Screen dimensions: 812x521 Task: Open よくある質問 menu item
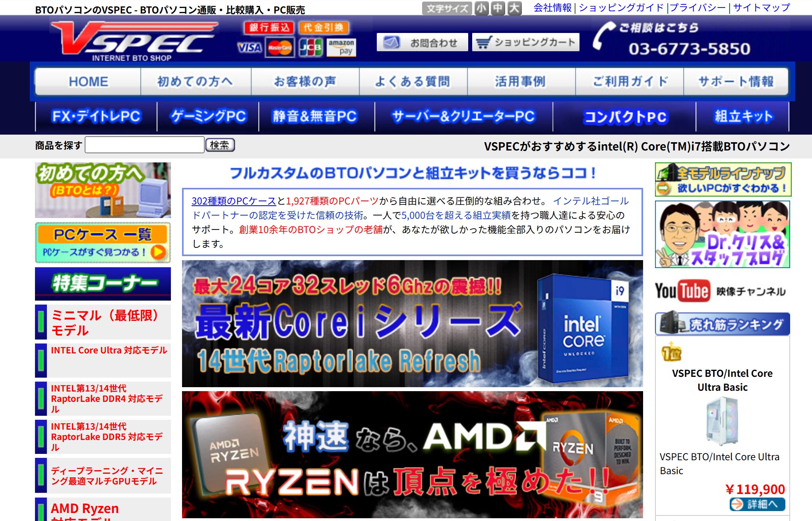(413, 81)
